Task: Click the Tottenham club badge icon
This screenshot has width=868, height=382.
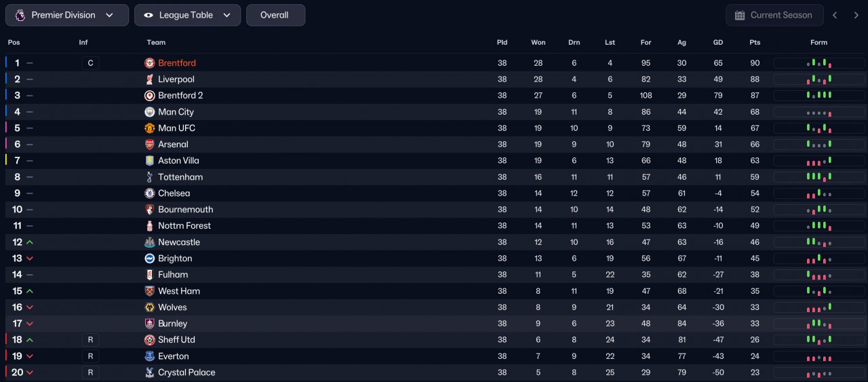Action: [150, 177]
